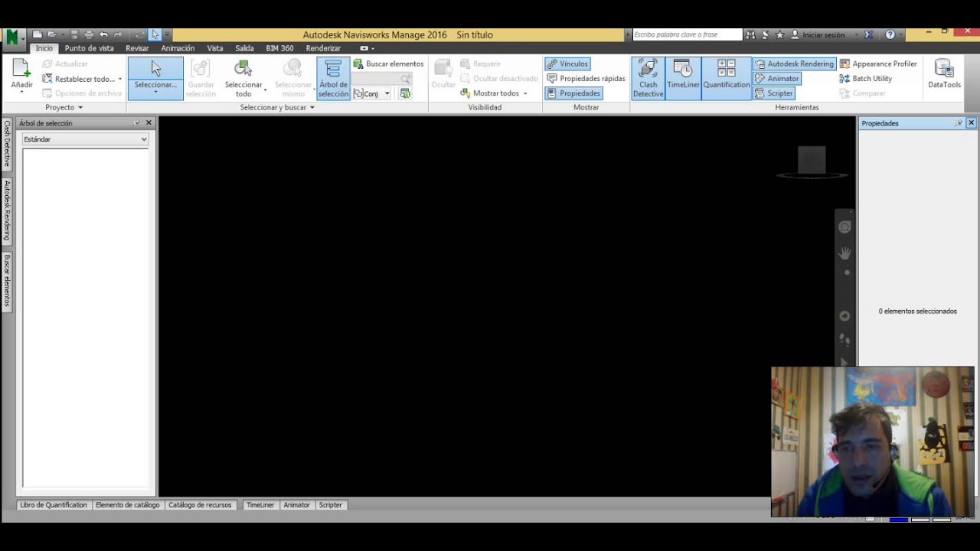Click the Seleccionar todo icon

[243, 69]
